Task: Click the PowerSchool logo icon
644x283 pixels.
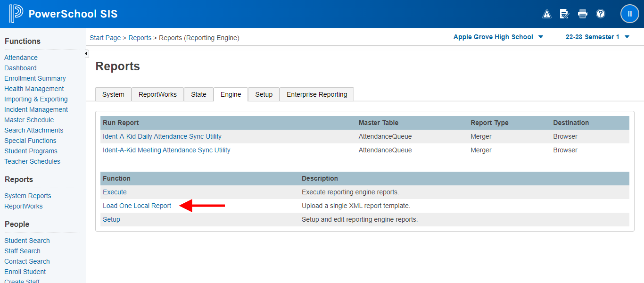Action: [x=16, y=14]
